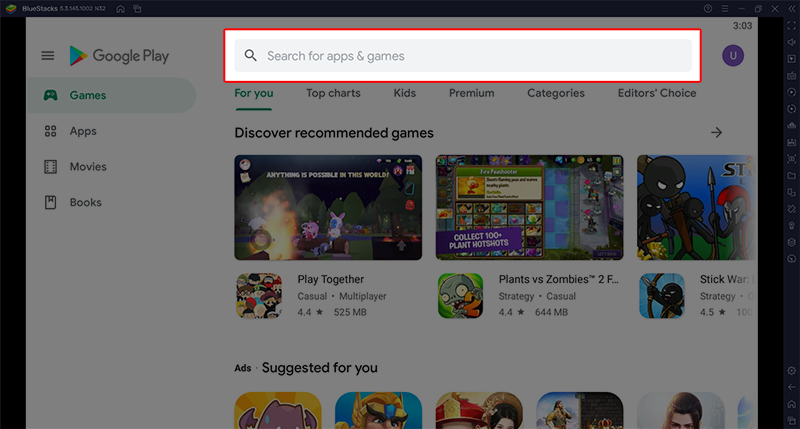The height and width of the screenshot is (429, 800).
Task: Open third suggested app with red-hatted characters
Action: click(479, 411)
